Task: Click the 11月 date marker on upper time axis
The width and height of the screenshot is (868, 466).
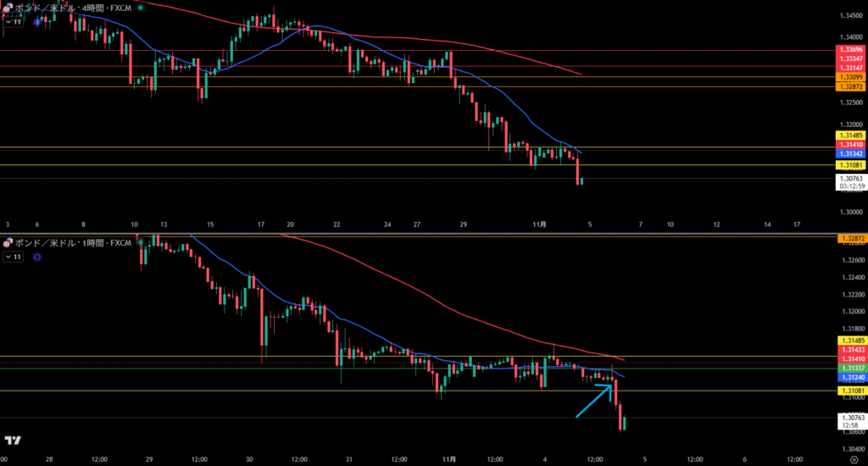Action: coord(537,225)
